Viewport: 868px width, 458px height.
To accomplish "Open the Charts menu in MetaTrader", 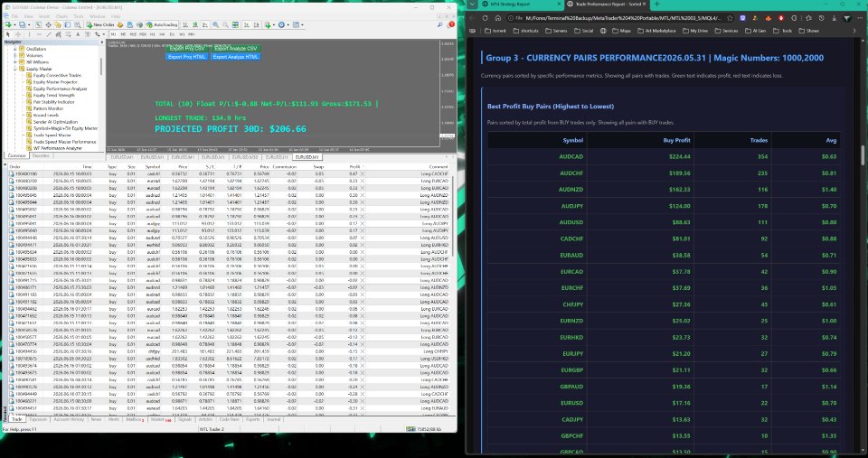I will pos(61,16).
